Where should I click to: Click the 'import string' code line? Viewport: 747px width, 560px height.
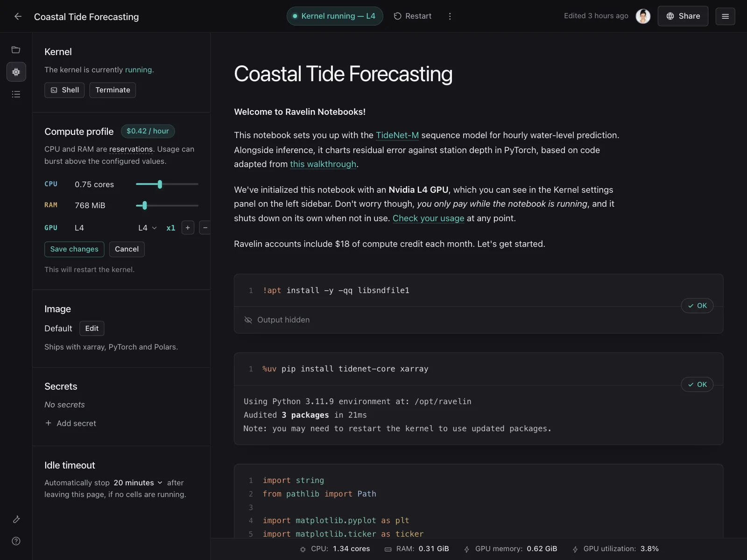[x=293, y=480]
